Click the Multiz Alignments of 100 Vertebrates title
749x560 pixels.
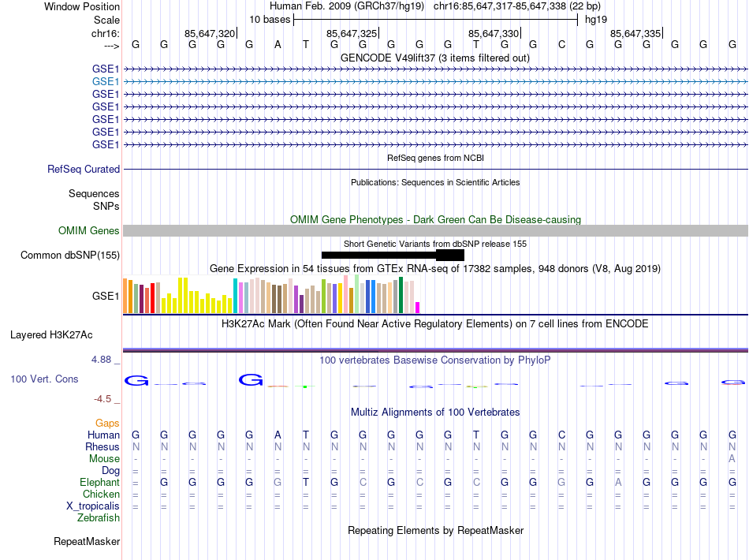click(435, 413)
